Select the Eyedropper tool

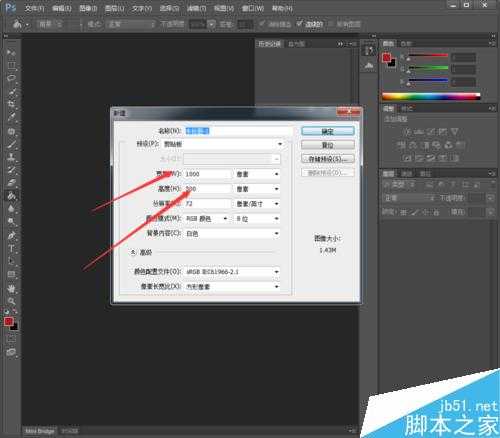[11, 117]
